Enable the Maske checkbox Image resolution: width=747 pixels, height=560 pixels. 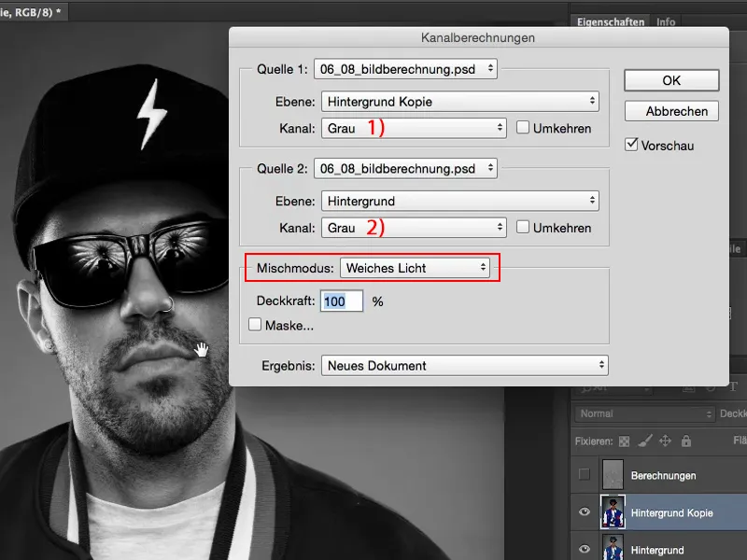(x=255, y=325)
